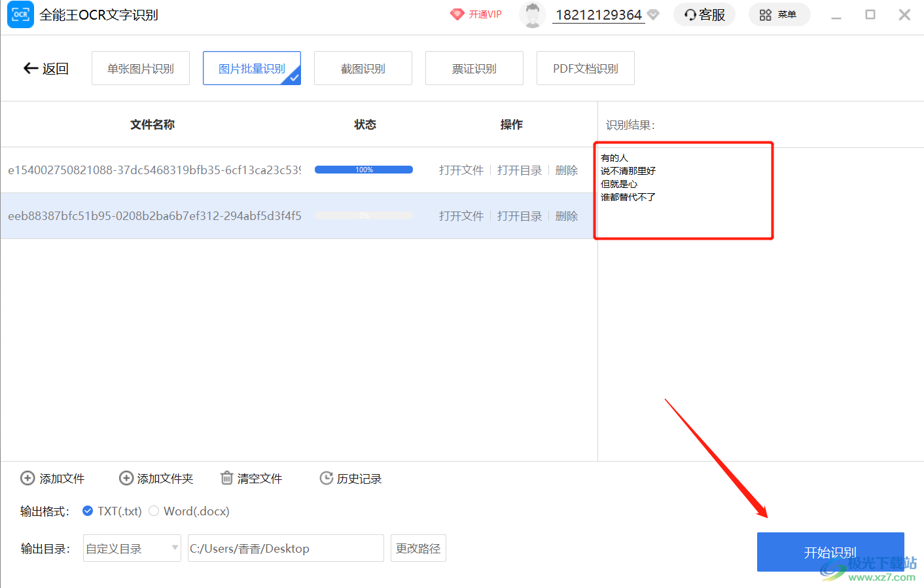Switch to 图片批量识别 tab
The width and height of the screenshot is (924, 588).
[x=252, y=68]
